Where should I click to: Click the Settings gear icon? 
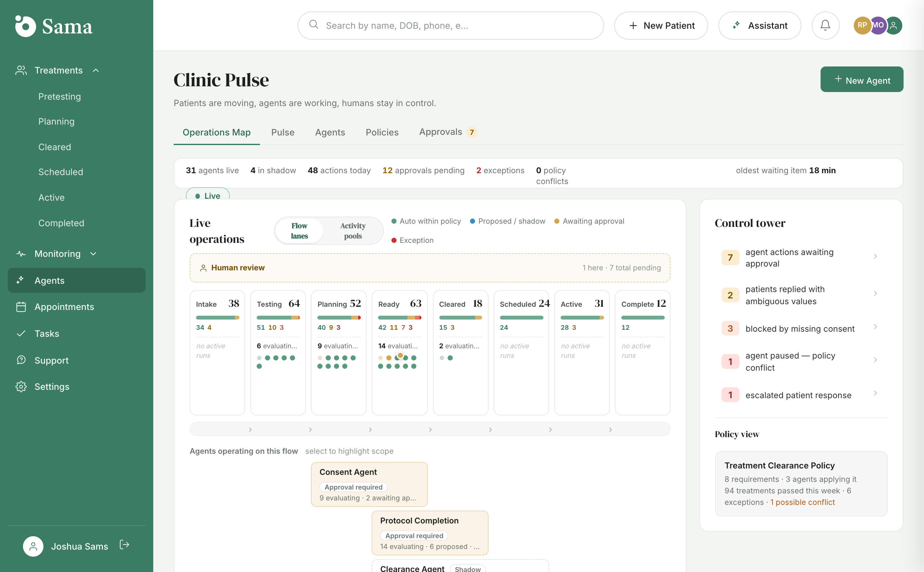coord(21,387)
